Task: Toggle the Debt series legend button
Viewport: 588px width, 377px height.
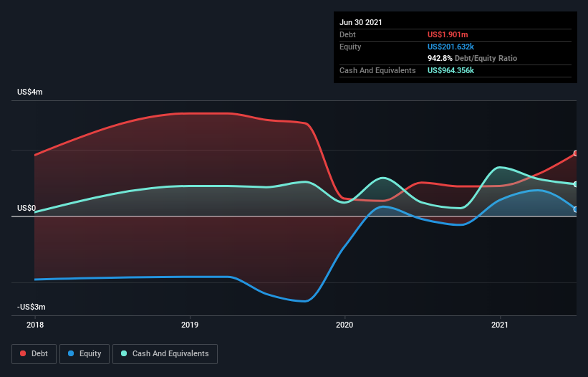Action: click(x=34, y=354)
